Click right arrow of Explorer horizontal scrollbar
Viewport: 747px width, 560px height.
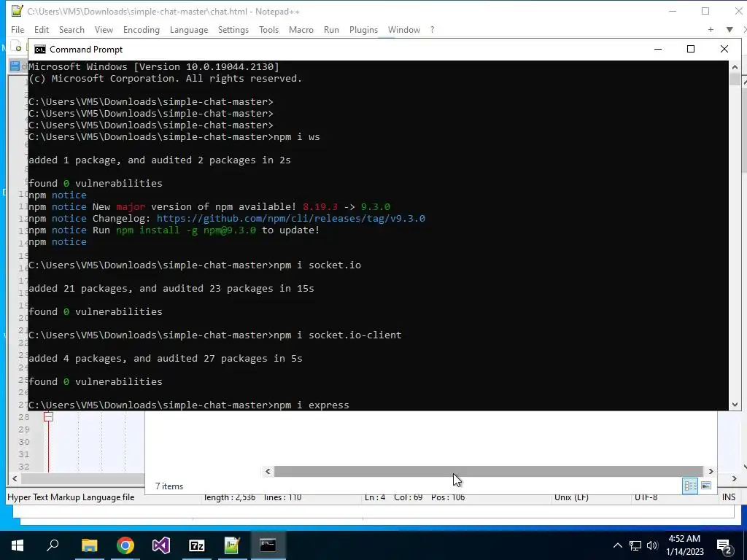coord(711,472)
